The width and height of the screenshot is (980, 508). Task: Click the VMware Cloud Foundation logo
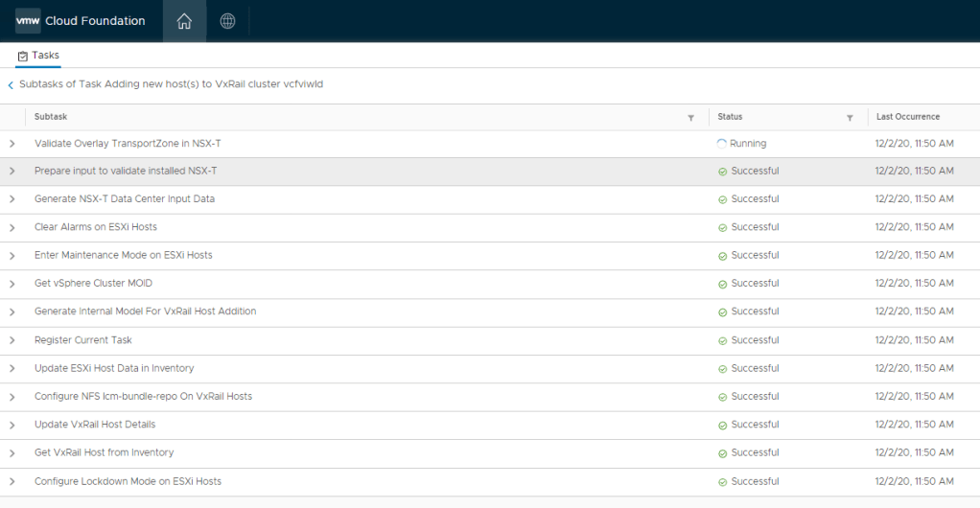(x=81, y=21)
